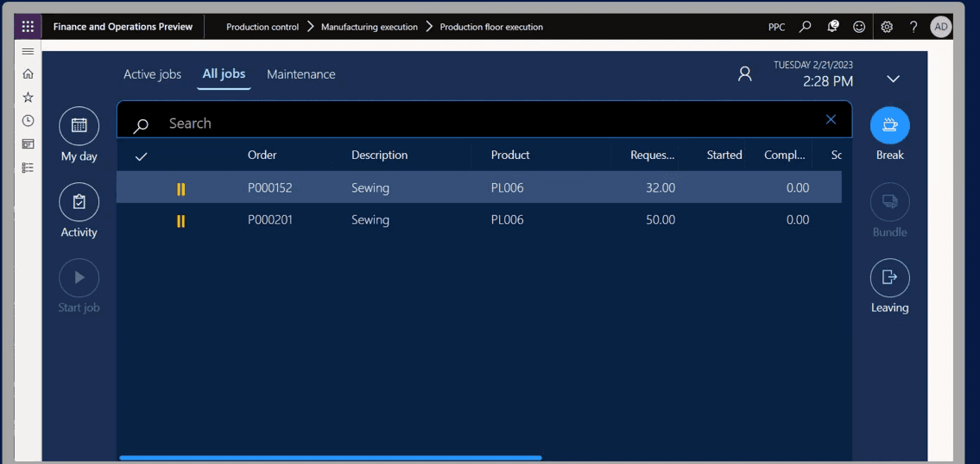Start a Break with coffee cup button

(x=890, y=125)
